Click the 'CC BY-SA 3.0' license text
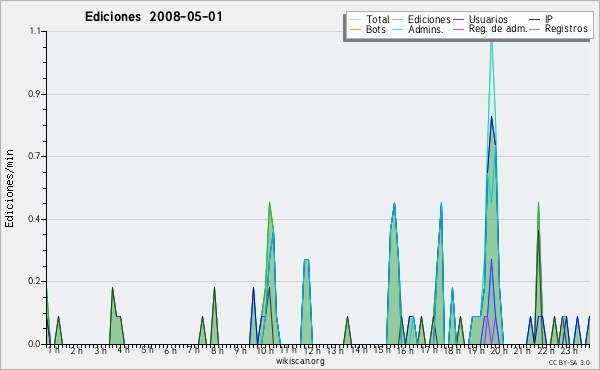This screenshot has width=600, height=370. coord(569,362)
